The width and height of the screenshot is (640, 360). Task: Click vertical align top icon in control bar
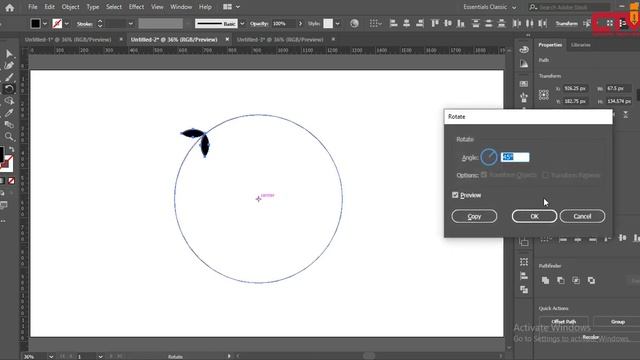click(435, 24)
